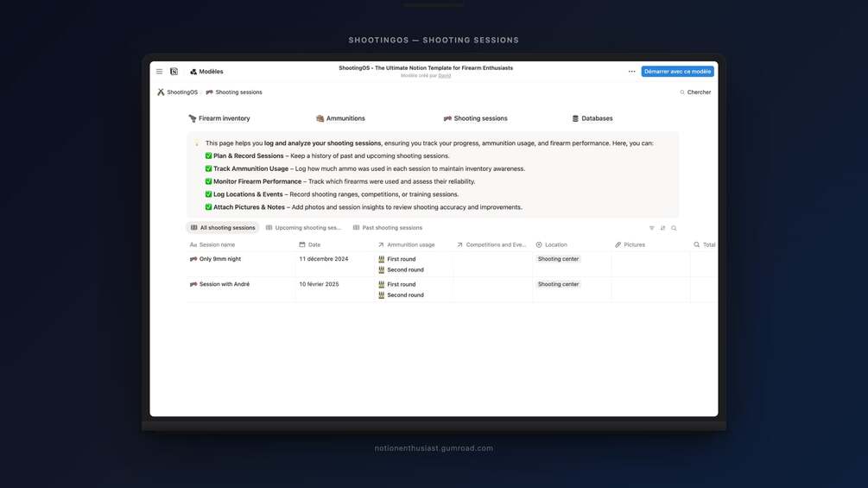The image size is (868, 488).
Task: Open the Only 9mm night session
Action: click(219, 259)
